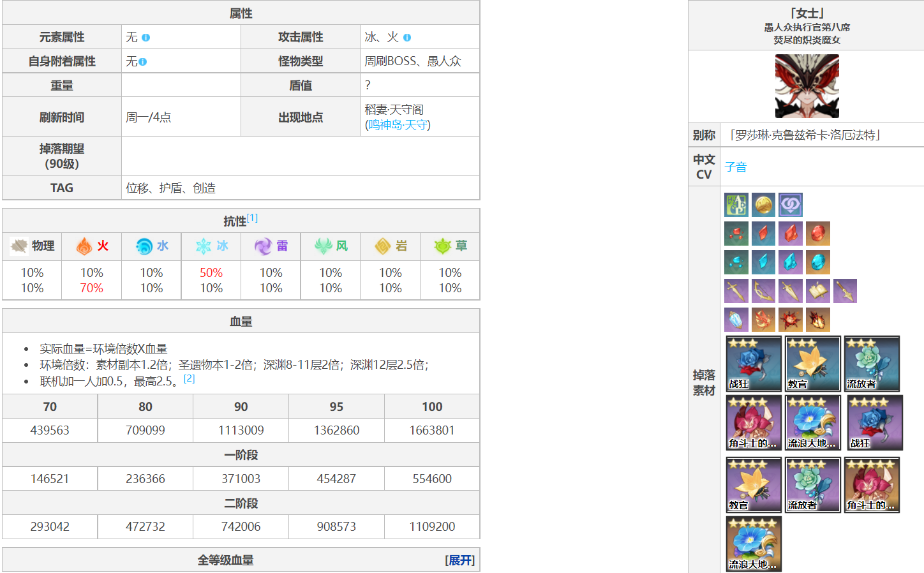Click the white Dream Solvent crystal icon
Screen dimensions: 924x573
pyautogui.click(x=736, y=320)
